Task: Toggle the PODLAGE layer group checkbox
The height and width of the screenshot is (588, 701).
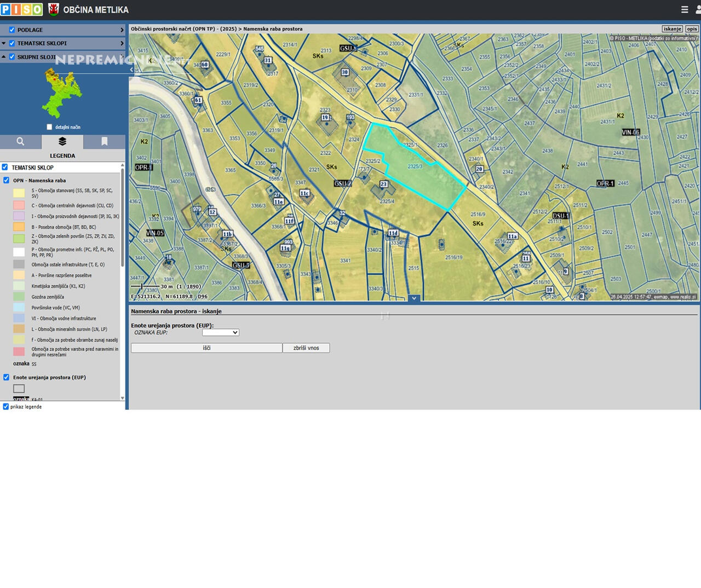Action: pos(12,30)
